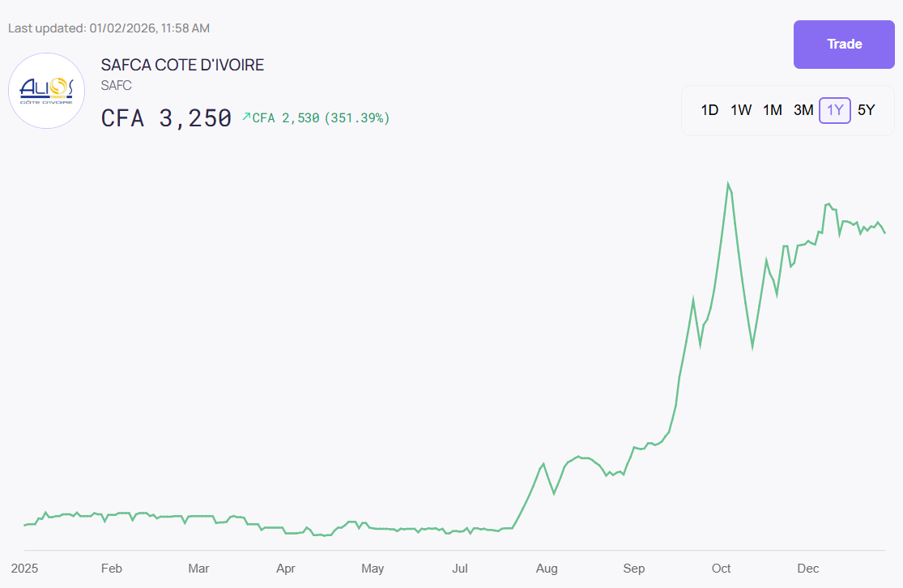Image resolution: width=903 pixels, height=588 pixels.
Task: Click the chart's highest peak in October
Action: pos(728,184)
